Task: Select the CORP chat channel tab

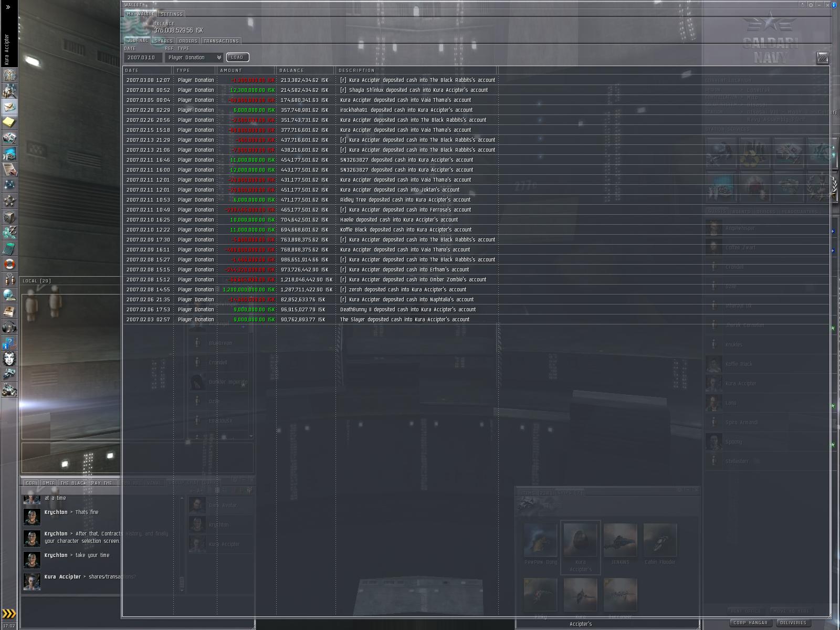Action: [31, 483]
